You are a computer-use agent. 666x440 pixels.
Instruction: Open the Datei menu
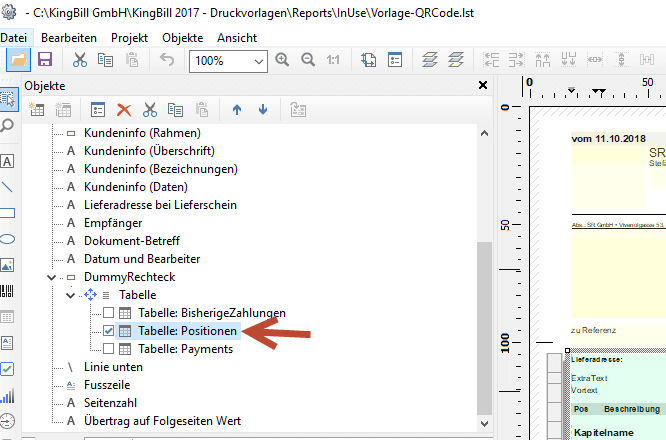coord(14,38)
